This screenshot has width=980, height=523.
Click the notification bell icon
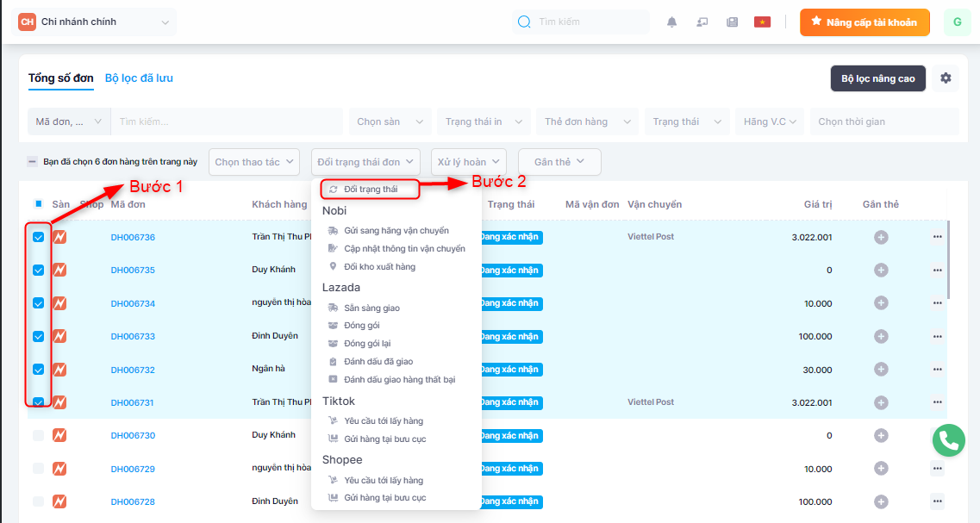tap(672, 22)
